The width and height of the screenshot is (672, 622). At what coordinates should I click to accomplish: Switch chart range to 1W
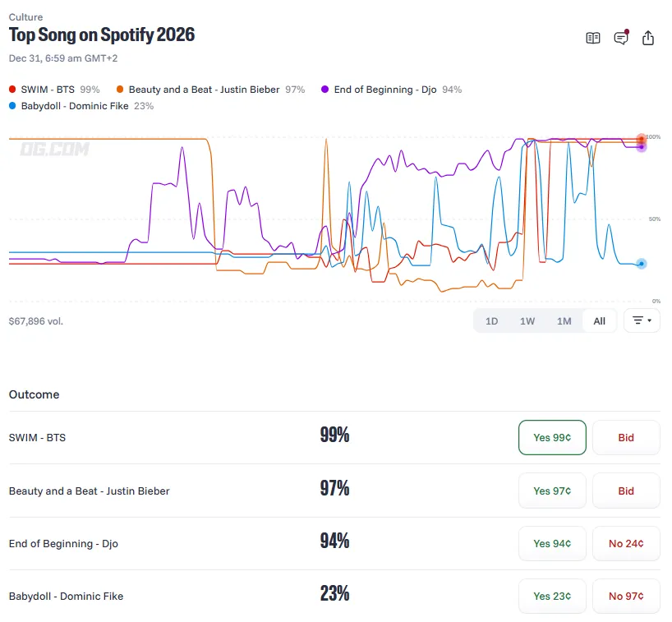click(x=527, y=321)
